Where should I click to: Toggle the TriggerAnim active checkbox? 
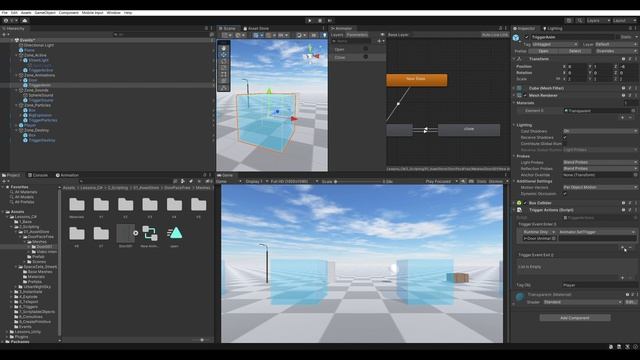(527, 37)
